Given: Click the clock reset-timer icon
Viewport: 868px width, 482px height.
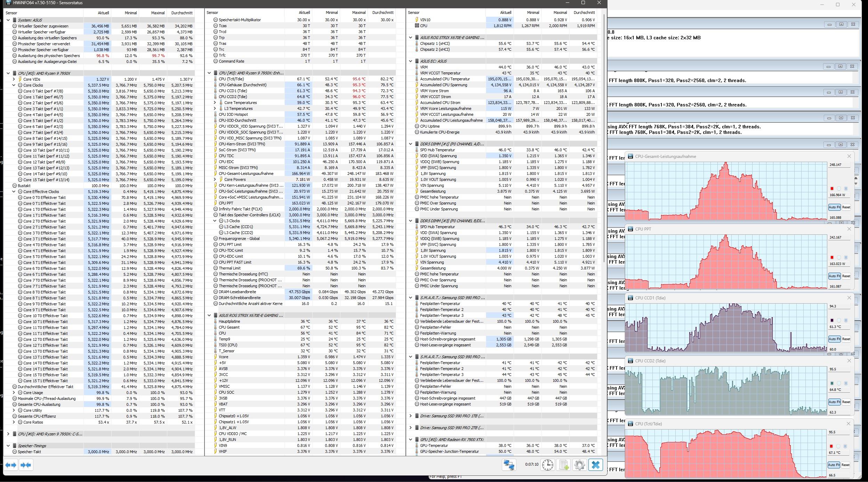Looking at the screenshot, I should (x=548, y=465).
